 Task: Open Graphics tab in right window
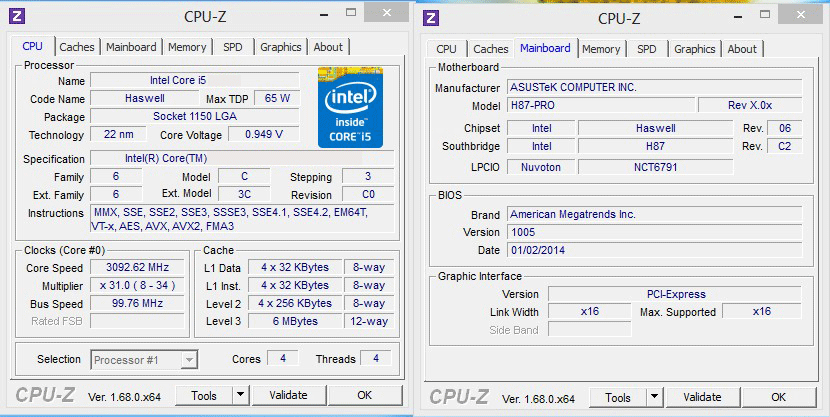click(x=694, y=49)
